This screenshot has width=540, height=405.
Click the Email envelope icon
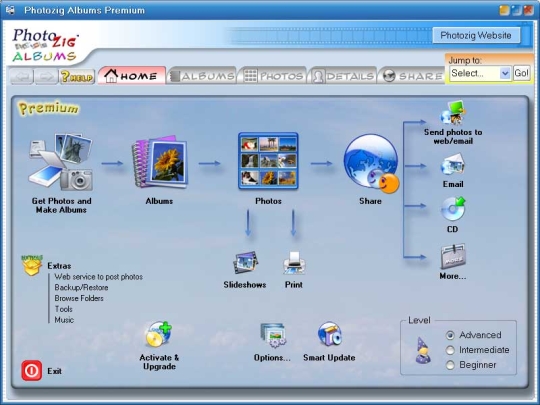453,165
